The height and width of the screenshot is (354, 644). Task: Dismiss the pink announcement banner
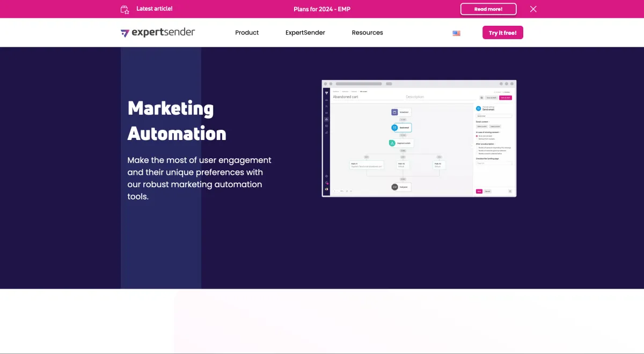click(533, 9)
